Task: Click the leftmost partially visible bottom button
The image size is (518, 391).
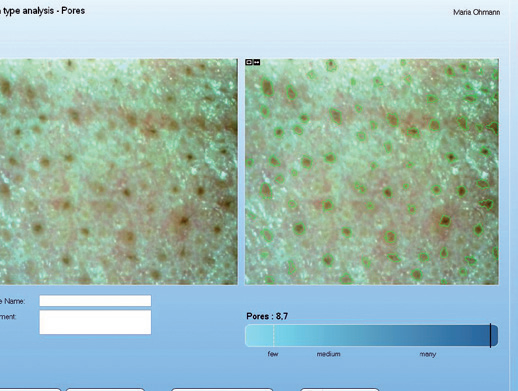Action: [x=30, y=389]
